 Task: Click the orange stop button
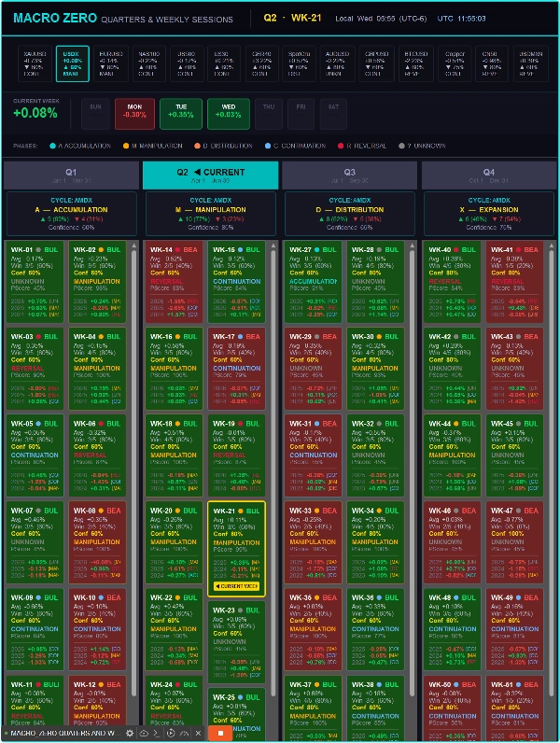[220, 733]
